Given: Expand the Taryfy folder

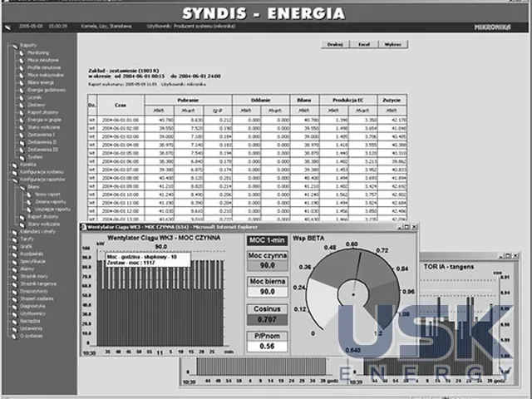Looking at the screenshot, I should (14, 240).
